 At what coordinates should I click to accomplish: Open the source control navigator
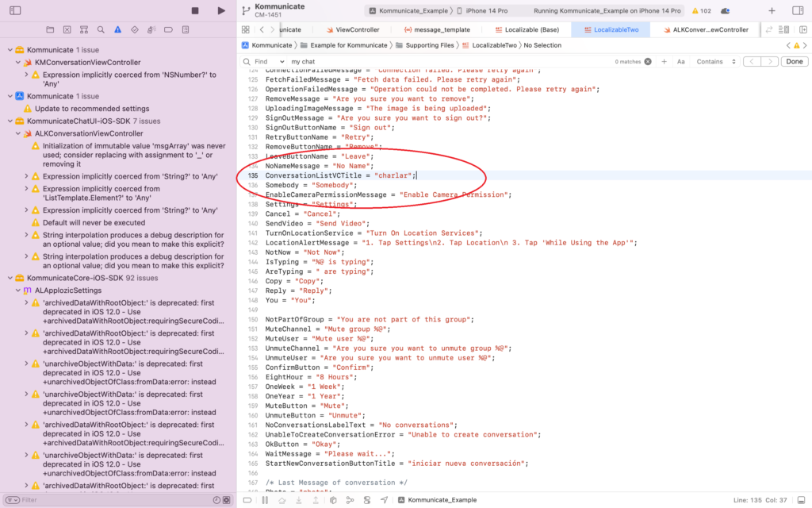coord(67,29)
